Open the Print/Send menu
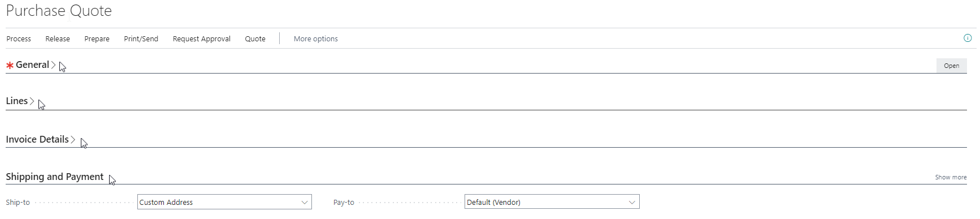Screen dimensions: 980x219 (141, 38)
